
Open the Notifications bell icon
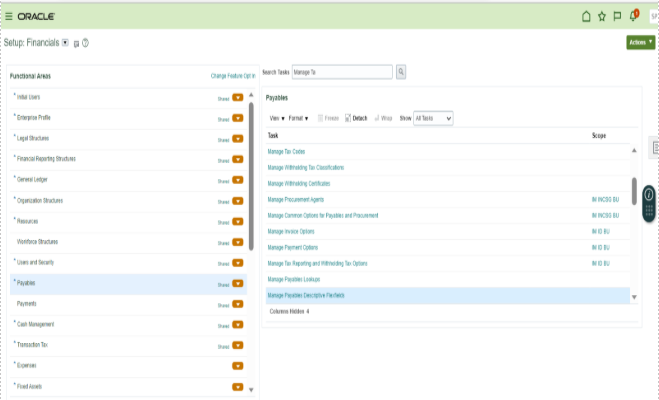[x=633, y=16]
